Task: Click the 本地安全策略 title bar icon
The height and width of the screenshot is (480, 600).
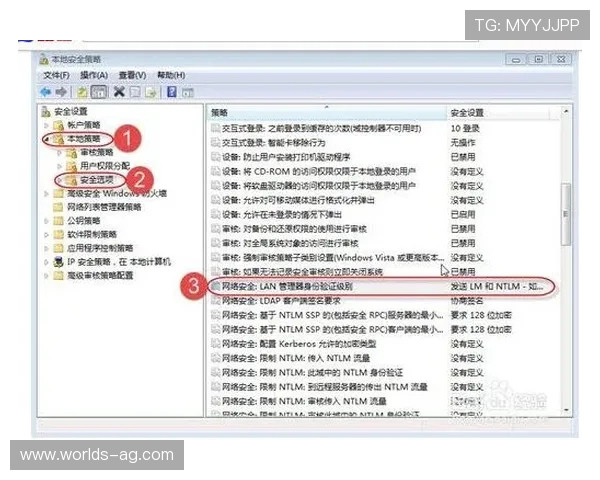Action: [x=44, y=59]
